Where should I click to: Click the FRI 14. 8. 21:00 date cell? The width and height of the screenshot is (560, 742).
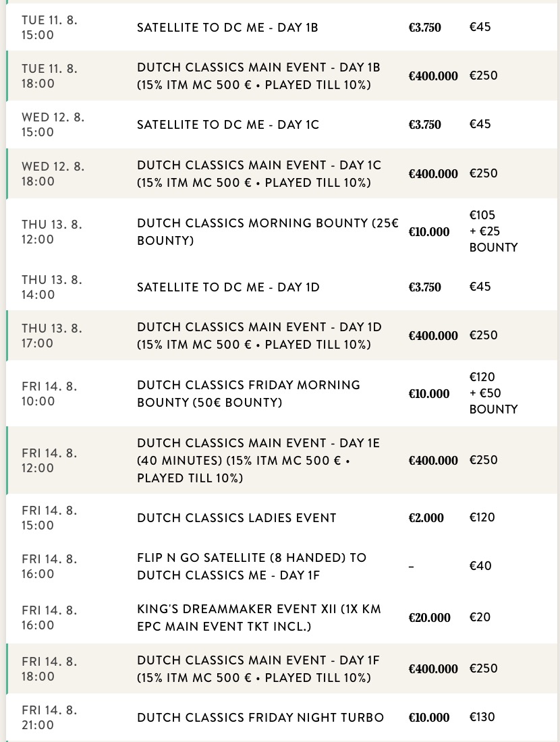click(49, 718)
